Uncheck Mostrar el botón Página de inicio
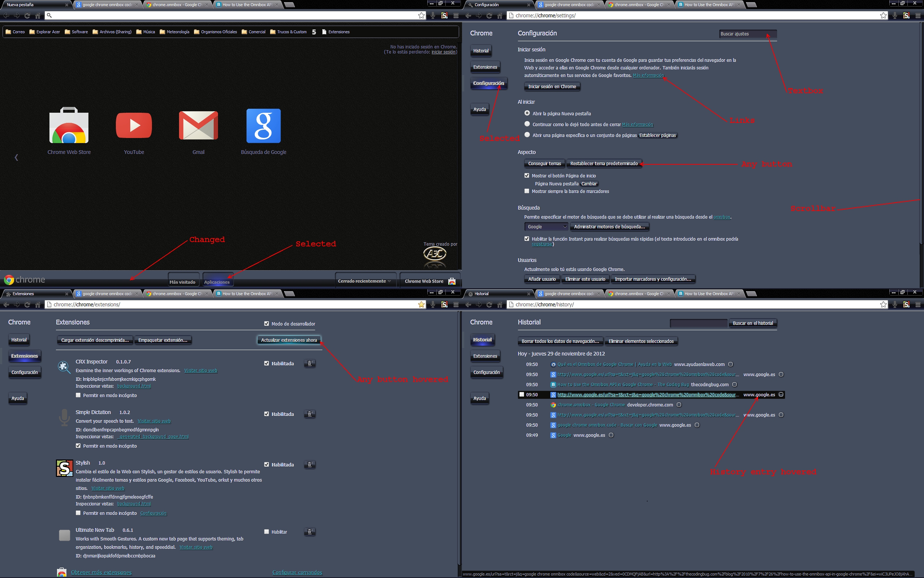 527,176
